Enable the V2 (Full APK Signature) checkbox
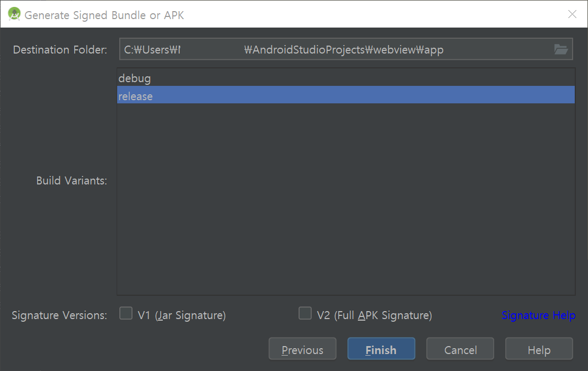 pos(305,313)
